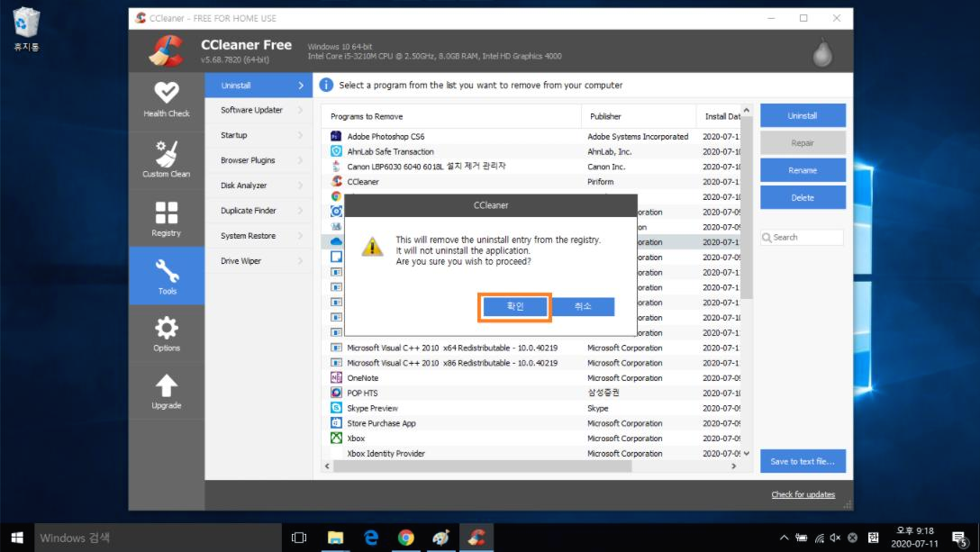
Task: Click the Delete button
Action: 803,197
